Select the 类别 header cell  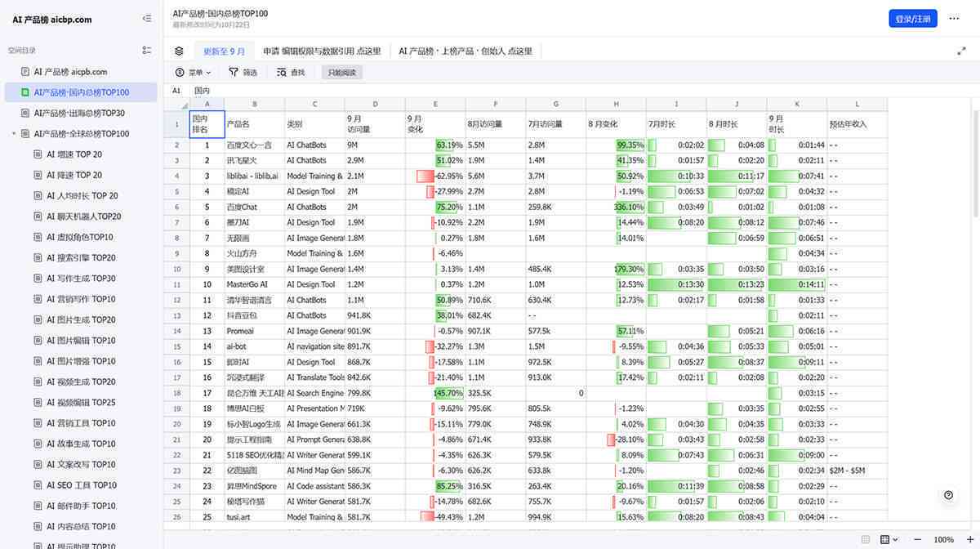(x=315, y=124)
